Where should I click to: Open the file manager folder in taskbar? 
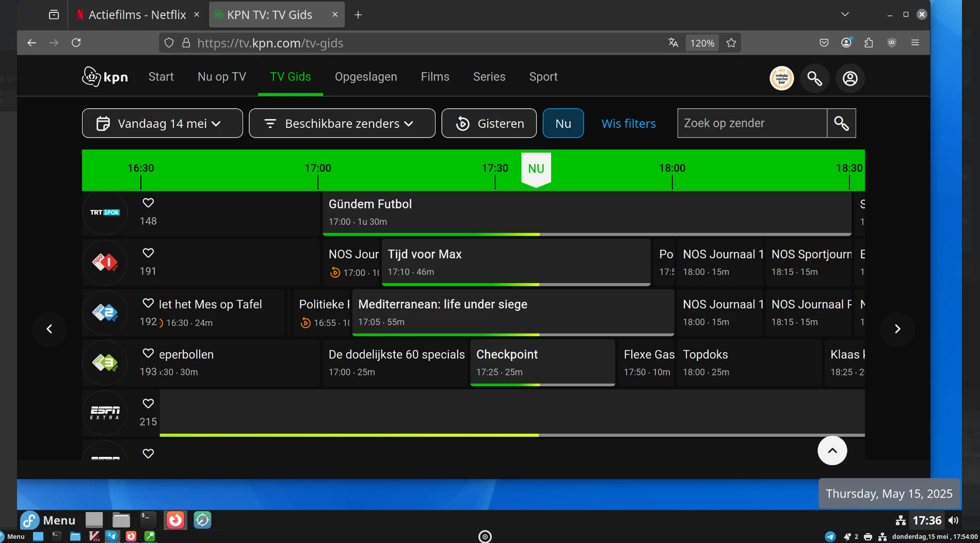[x=121, y=520]
